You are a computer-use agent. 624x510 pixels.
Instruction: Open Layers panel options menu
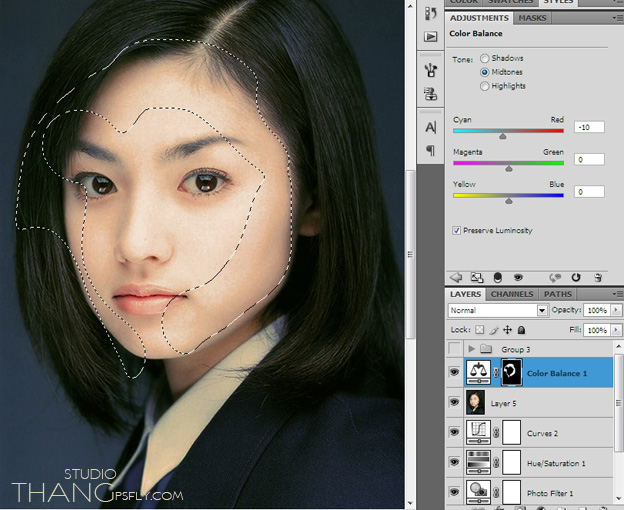pyautogui.click(x=617, y=294)
